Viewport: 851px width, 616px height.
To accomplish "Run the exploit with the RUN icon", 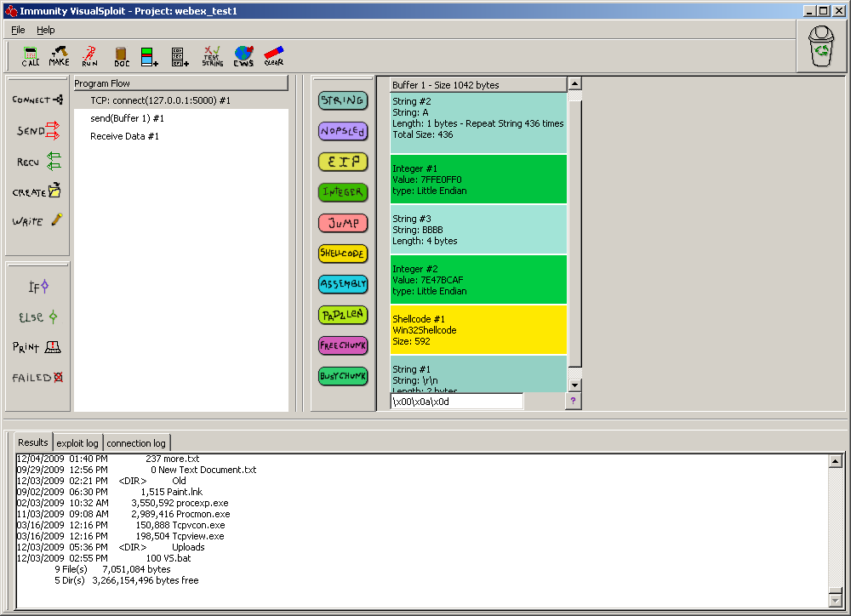I will 89,56.
